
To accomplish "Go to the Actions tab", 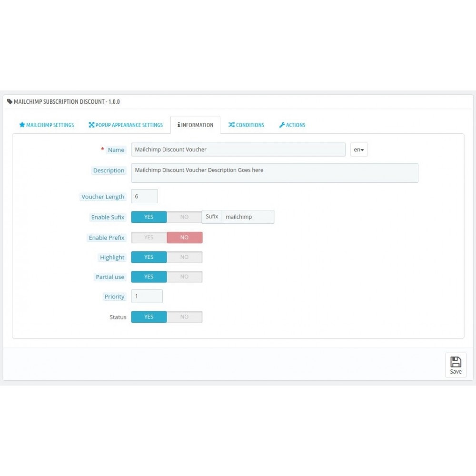I will pos(292,125).
